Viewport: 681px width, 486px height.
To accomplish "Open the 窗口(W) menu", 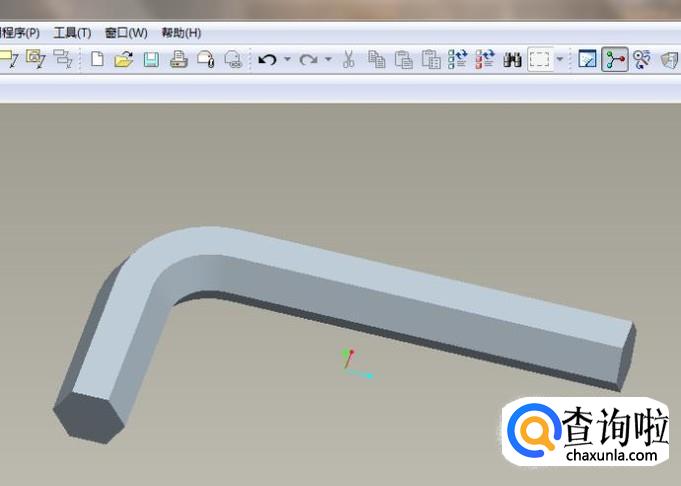I will tap(125, 33).
